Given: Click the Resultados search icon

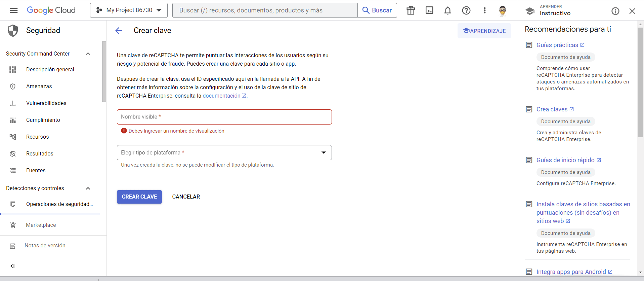Looking at the screenshot, I should click(13, 154).
